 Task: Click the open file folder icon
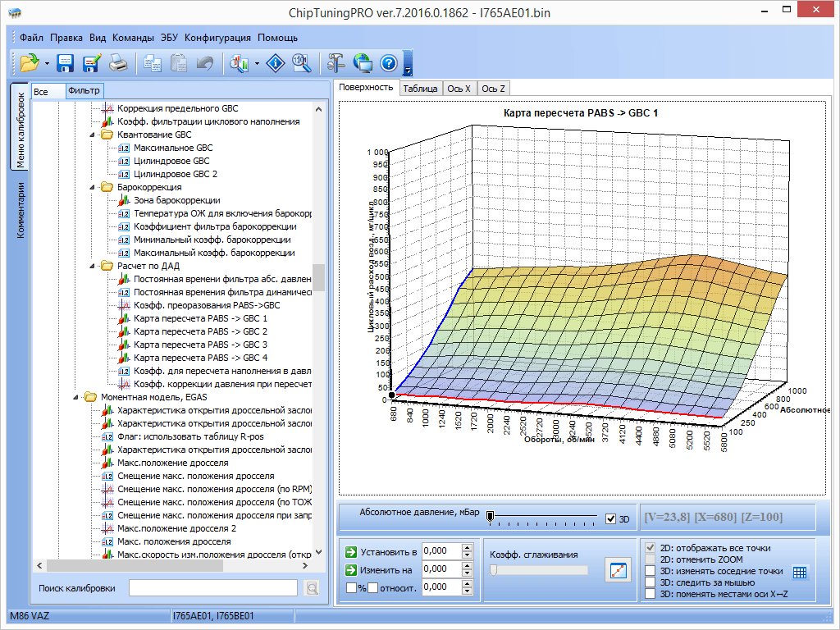point(29,63)
